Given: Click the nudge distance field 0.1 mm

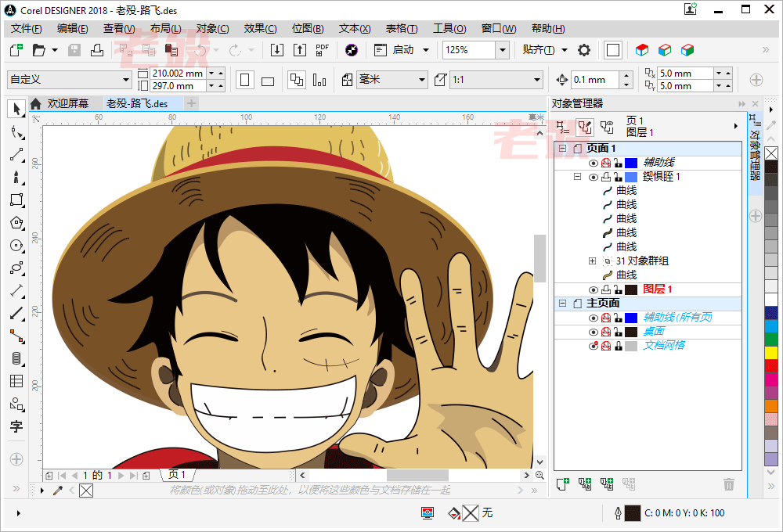Looking at the screenshot, I should tap(595, 80).
